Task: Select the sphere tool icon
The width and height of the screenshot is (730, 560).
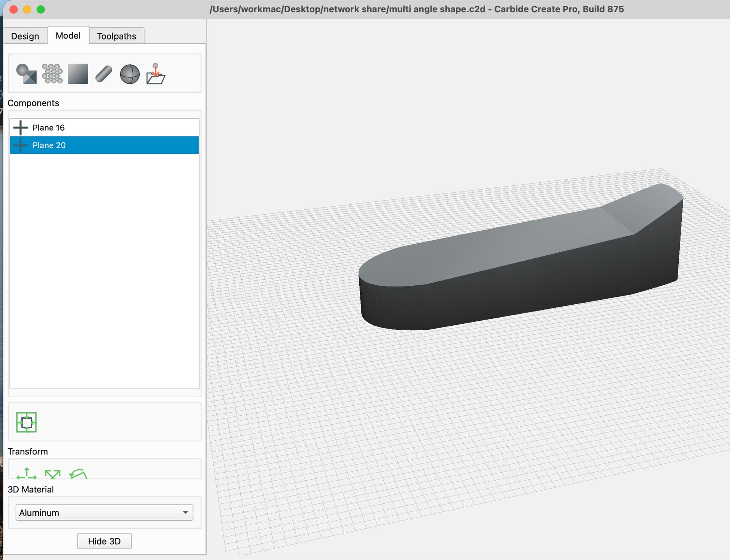Action: 130,74
